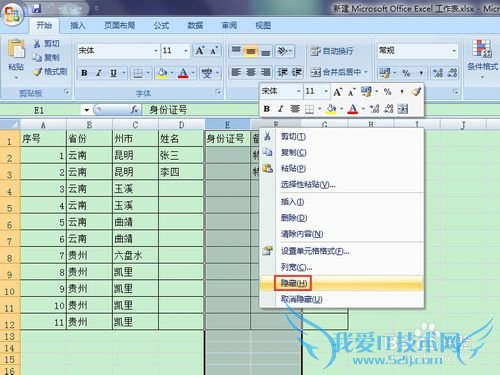Open the Name Box dropdown arrow
Viewport: 500px width, 375px height.
tap(87, 110)
